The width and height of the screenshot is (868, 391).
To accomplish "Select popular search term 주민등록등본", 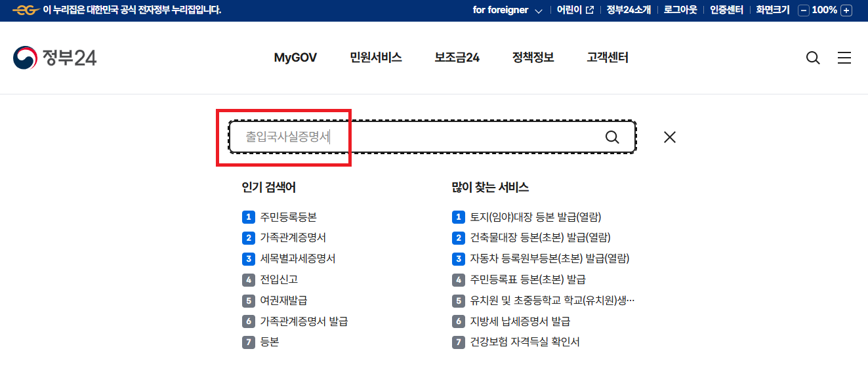I will point(289,216).
